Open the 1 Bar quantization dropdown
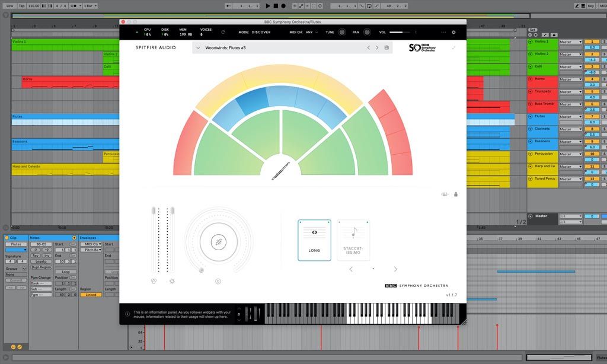Screen dimensions: 607x364 pos(90,6)
